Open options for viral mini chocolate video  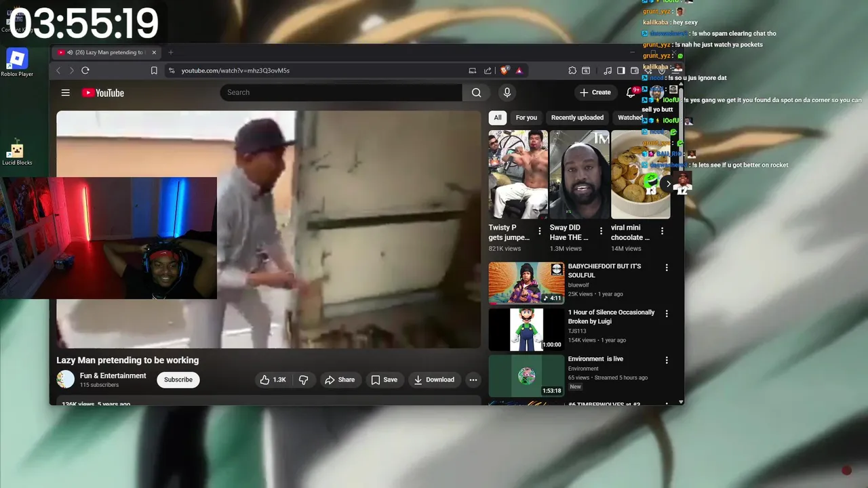pos(663,231)
